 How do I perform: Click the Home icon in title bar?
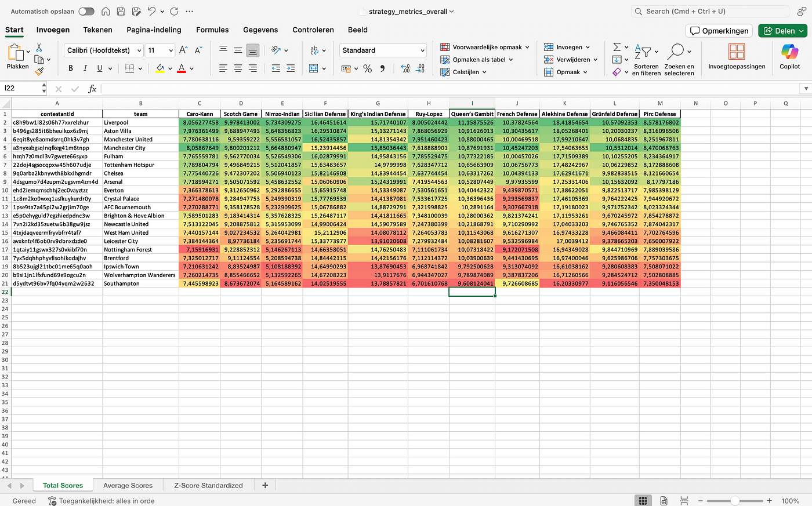[x=106, y=11]
